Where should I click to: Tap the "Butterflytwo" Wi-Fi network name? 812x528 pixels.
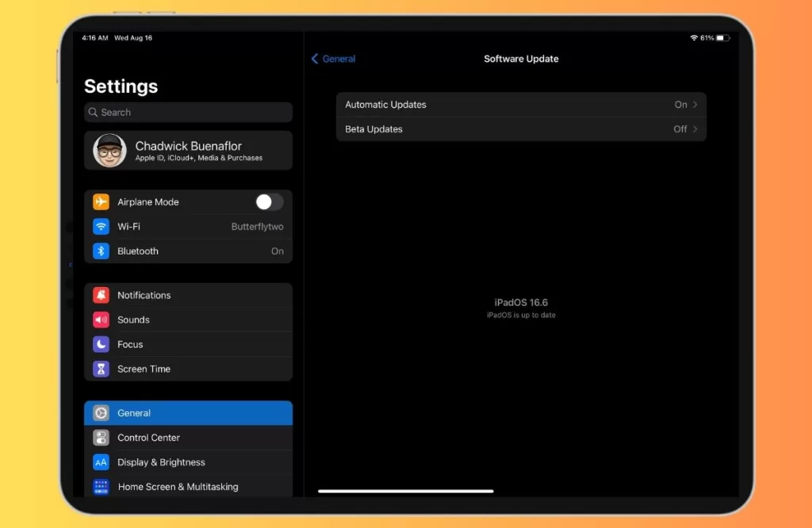[258, 227]
